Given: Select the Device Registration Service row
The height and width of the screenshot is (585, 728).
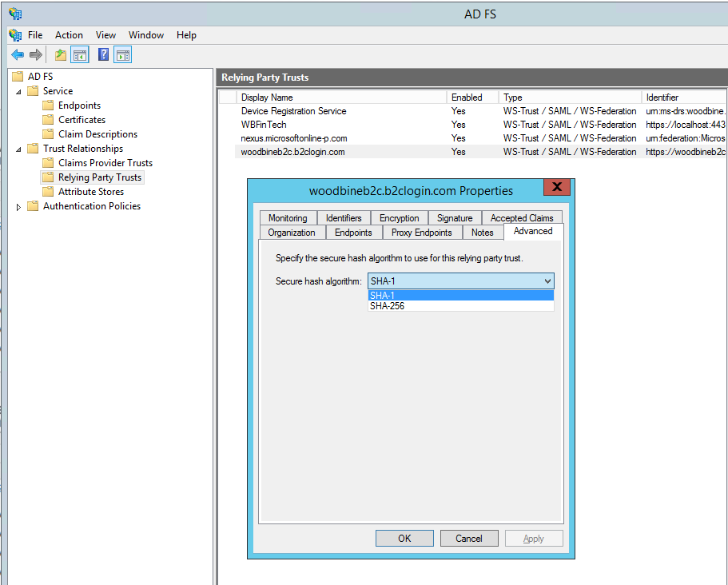Looking at the screenshot, I should tap(480, 111).
